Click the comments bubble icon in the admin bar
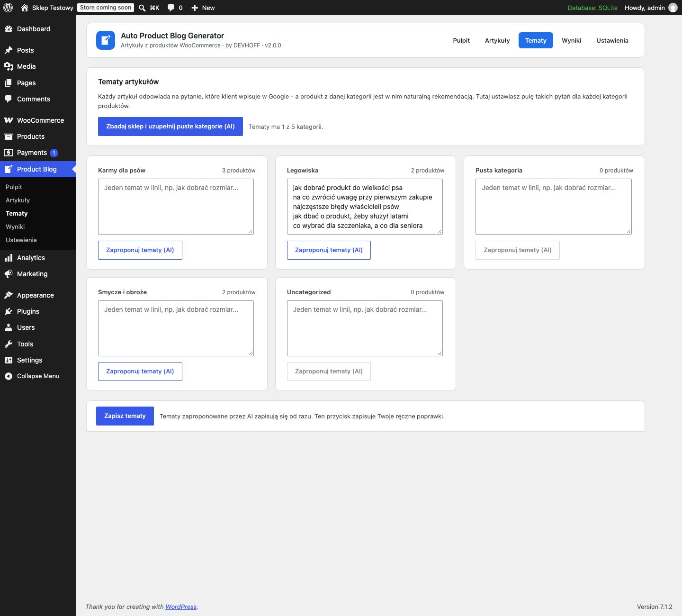 pyautogui.click(x=171, y=8)
